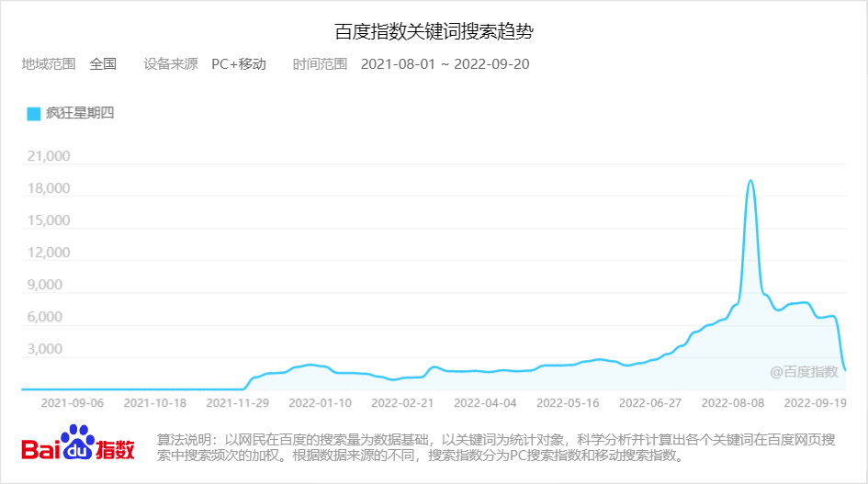Click the 2022-01-10 x-axis date
This screenshot has width=868, height=484.
(320, 403)
